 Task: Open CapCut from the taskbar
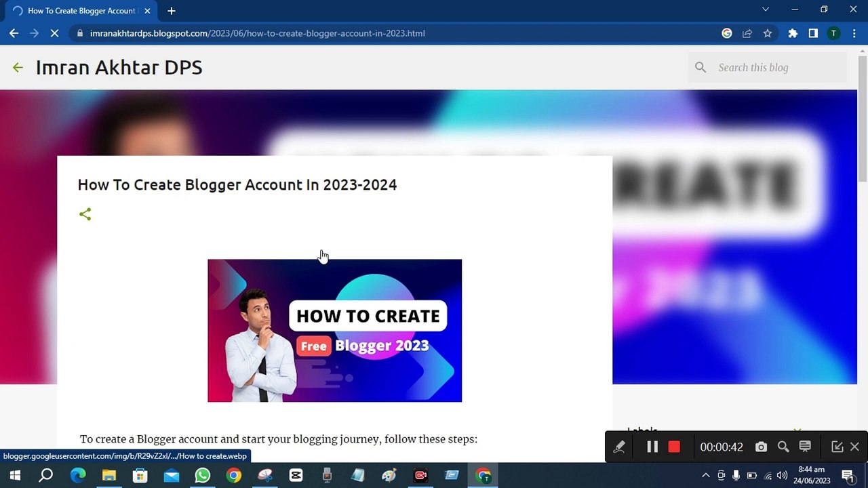coord(296,475)
